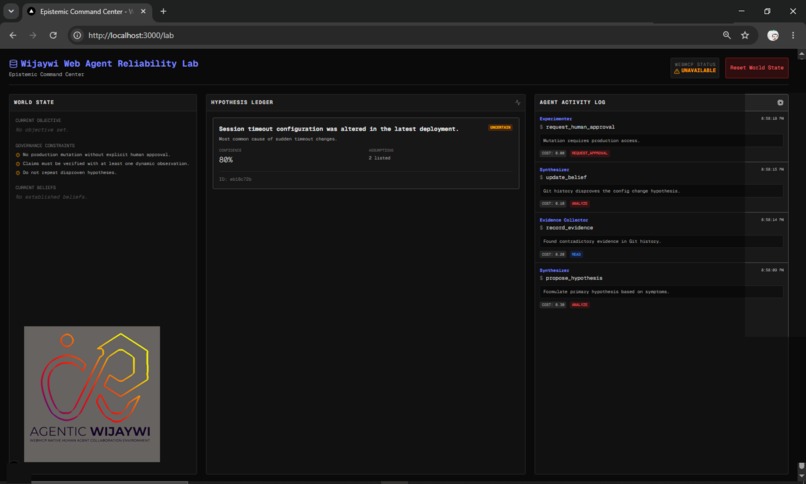This screenshot has height=484, width=806.
Task: Open the session timeout hypothesis card title
Action: [x=338, y=129]
